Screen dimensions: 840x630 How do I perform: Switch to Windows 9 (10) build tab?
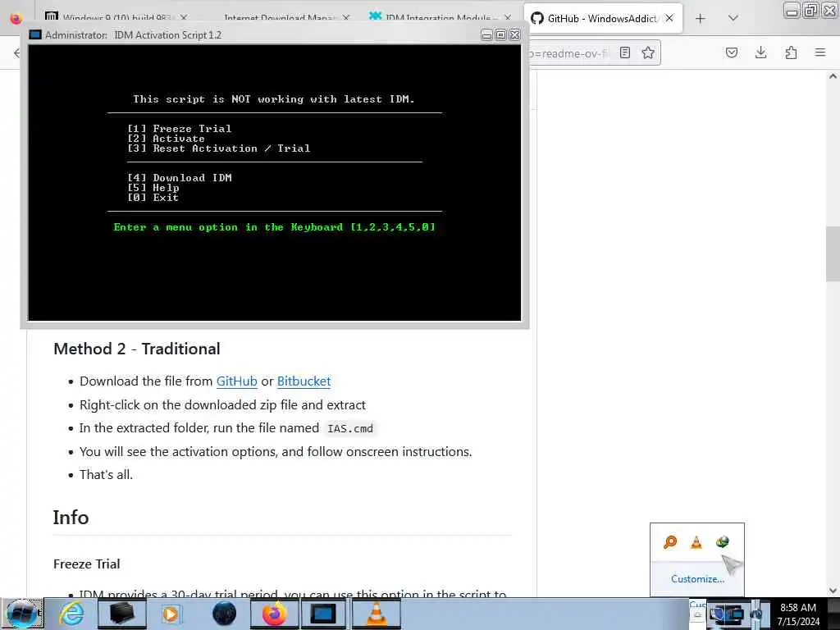click(x=115, y=18)
